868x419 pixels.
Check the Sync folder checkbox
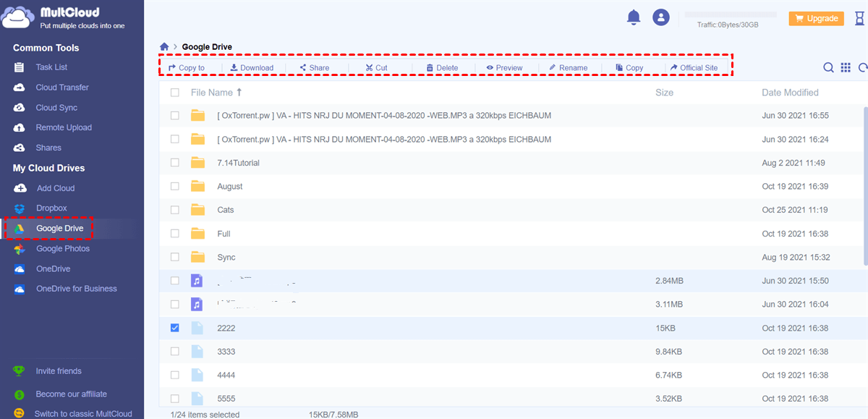coord(174,257)
